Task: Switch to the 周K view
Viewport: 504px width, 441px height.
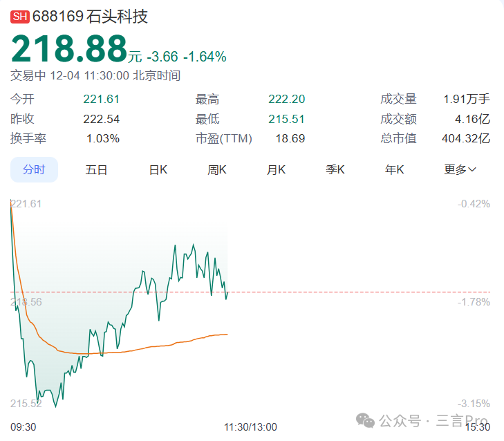Action: [x=217, y=170]
